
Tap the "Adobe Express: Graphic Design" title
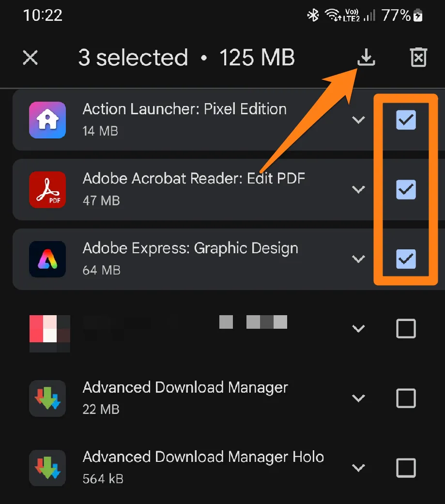(190, 248)
